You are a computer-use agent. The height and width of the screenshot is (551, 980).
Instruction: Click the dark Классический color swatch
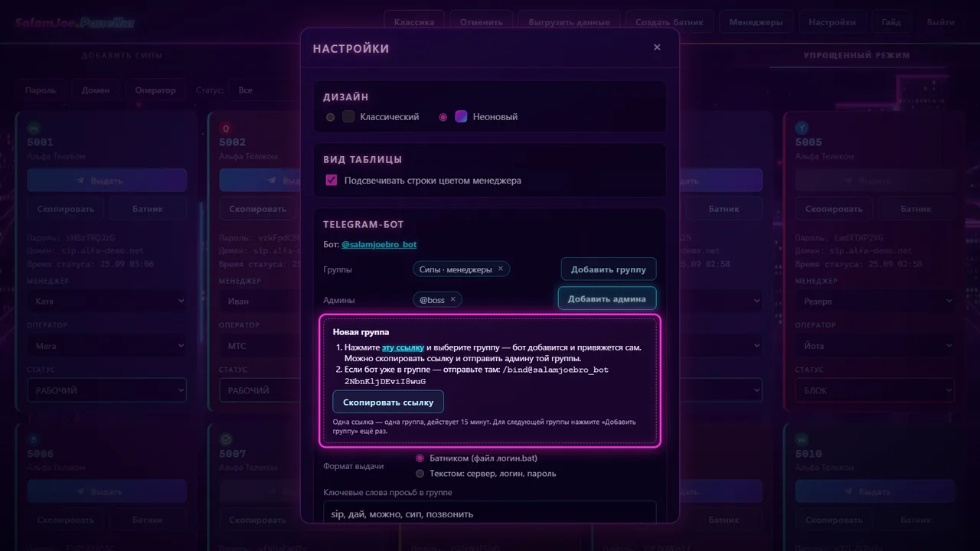point(348,117)
